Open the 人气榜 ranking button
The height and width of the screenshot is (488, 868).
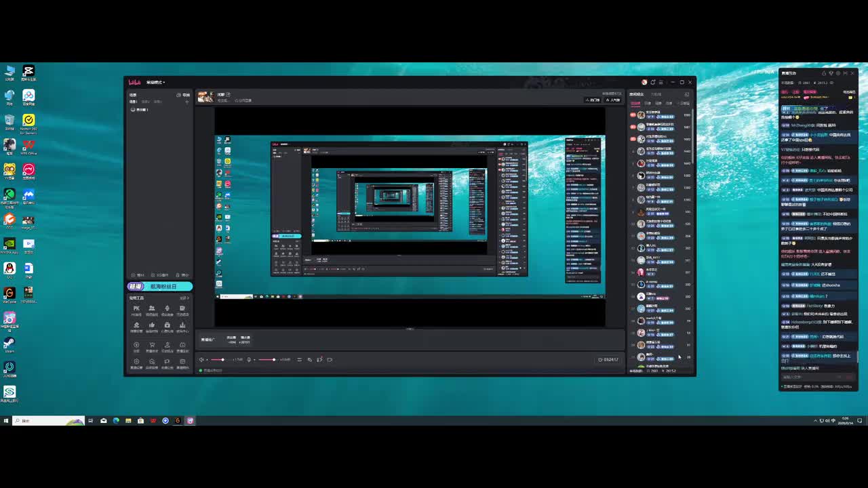point(613,100)
